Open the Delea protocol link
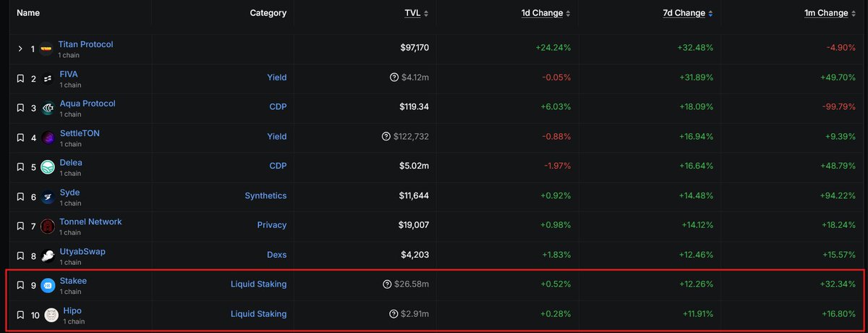The height and width of the screenshot is (333, 868). click(x=71, y=163)
